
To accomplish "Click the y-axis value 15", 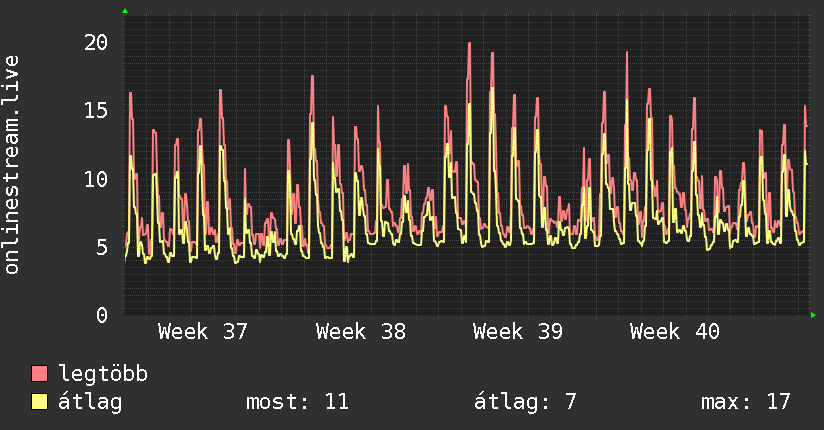I will pos(96,111).
